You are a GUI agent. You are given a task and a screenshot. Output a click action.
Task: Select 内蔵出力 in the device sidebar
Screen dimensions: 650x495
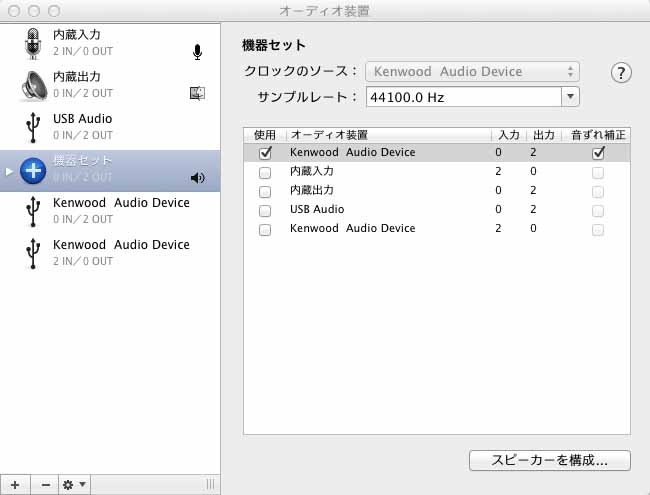[x=110, y=86]
